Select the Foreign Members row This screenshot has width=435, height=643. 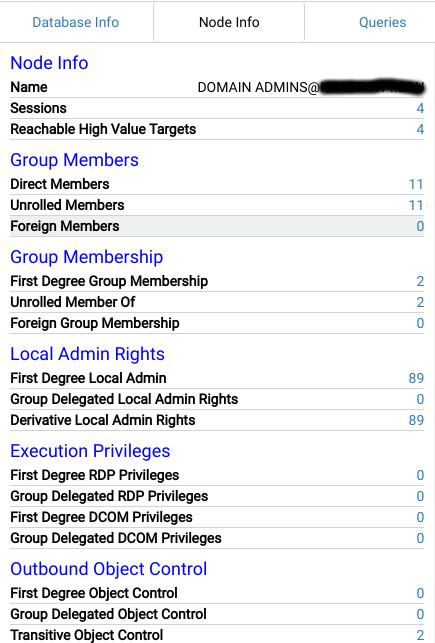click(217, 226)
